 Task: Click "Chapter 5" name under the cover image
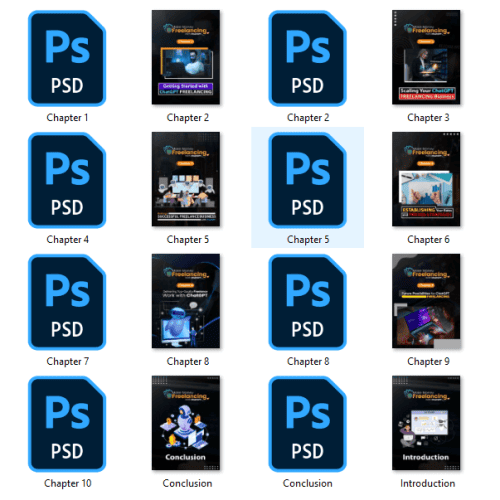coord(188,240)
